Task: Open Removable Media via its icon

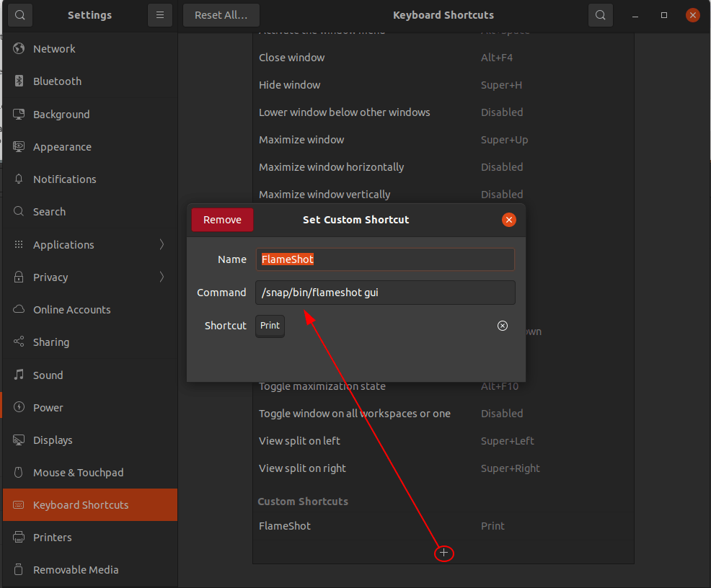Action: pos(17,569)
